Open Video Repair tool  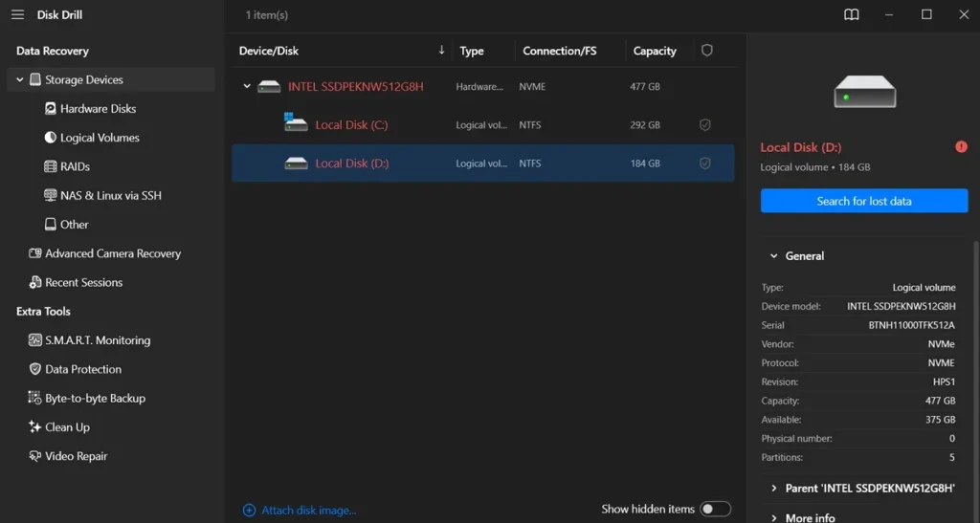tap(77, 456)
